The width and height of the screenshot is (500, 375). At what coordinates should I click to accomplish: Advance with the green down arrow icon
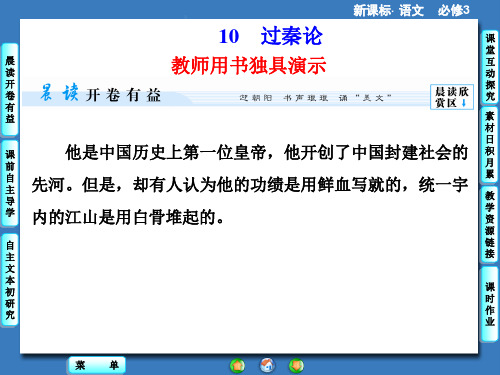point(296,365)
